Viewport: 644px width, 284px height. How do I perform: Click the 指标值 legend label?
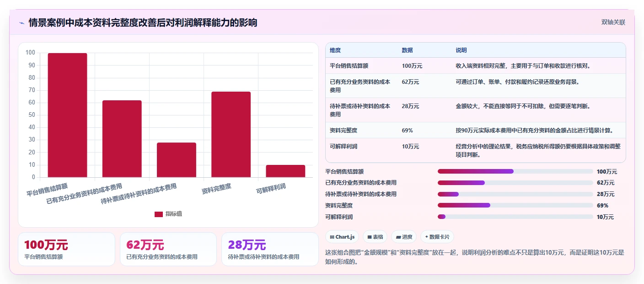(x=174, y=214)
